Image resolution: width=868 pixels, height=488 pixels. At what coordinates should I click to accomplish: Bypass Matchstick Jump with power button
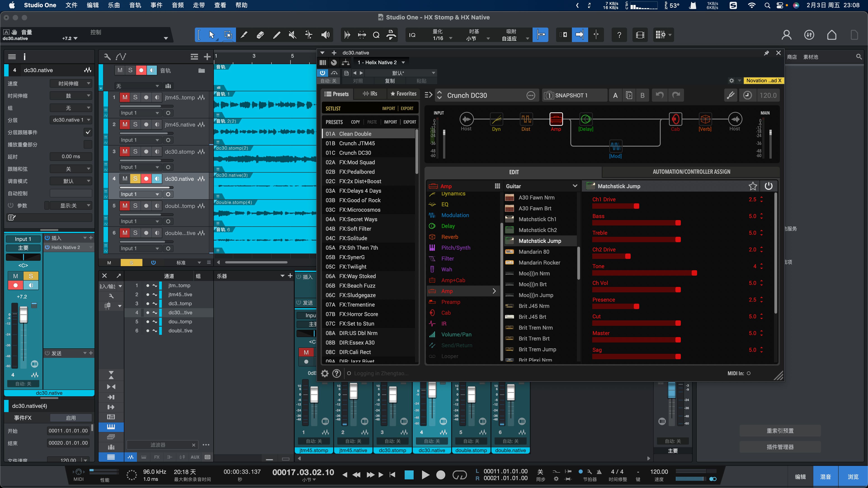click(x=769, y=186)
